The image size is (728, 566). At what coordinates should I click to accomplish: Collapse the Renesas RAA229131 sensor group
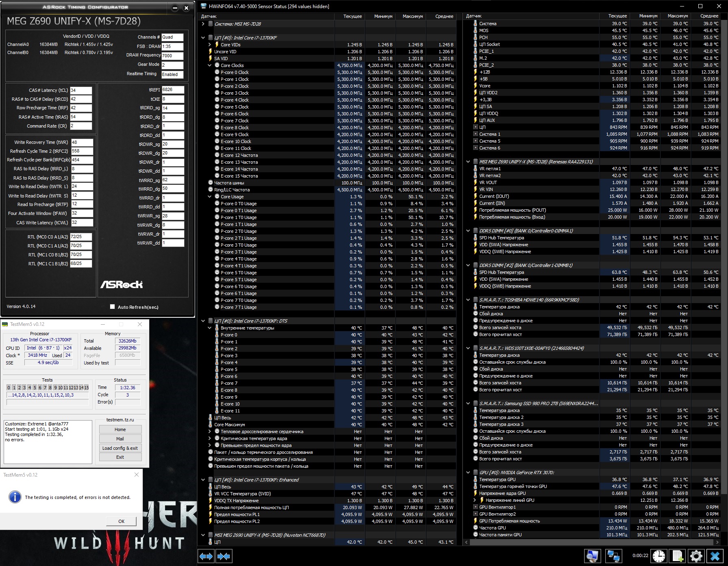(468, 162)
